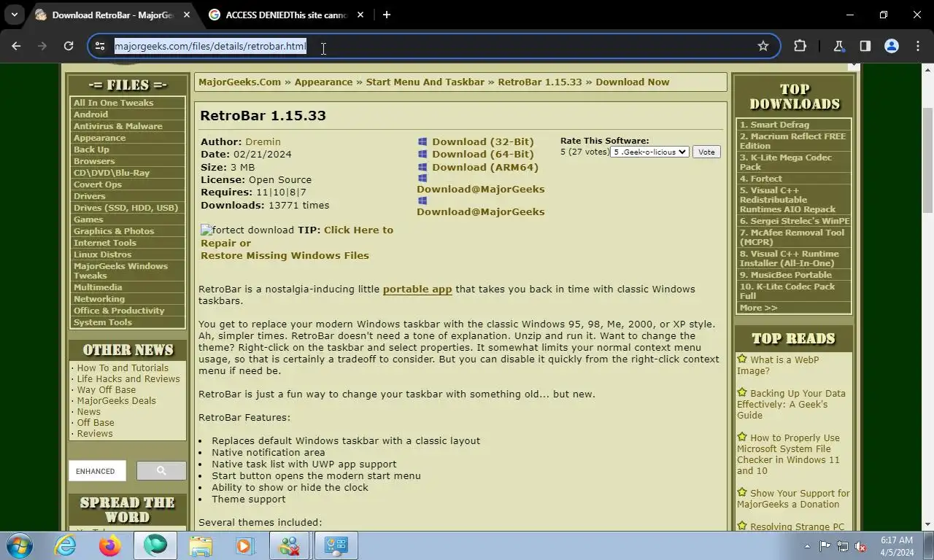Launch Firefox from the taskbar

(110, 545)
